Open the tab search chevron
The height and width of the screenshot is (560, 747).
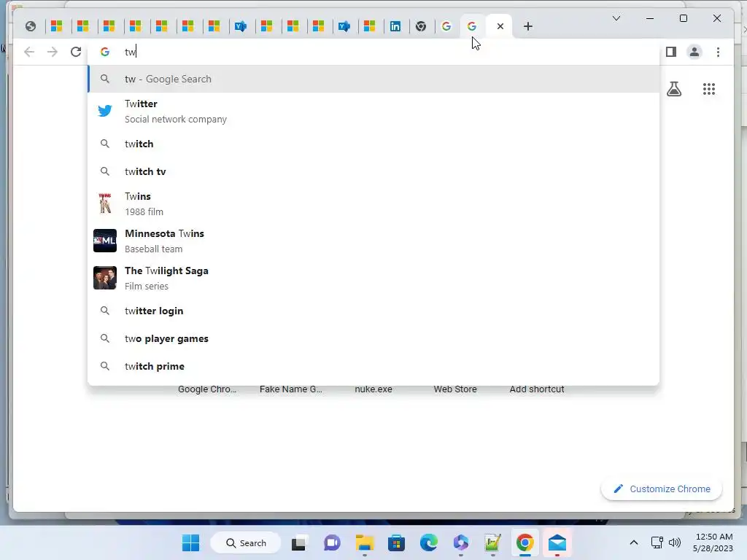tap(616, 18)
